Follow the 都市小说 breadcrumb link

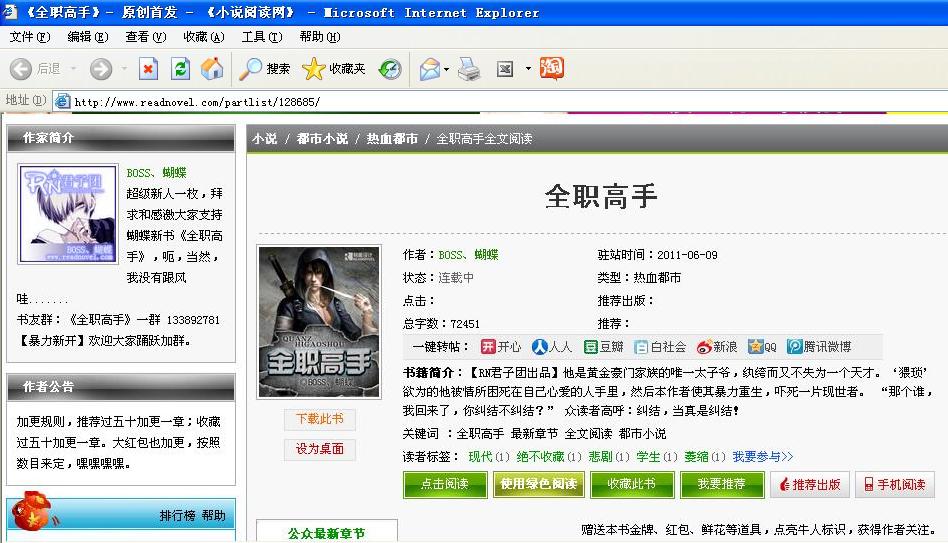tap(322, 138)
